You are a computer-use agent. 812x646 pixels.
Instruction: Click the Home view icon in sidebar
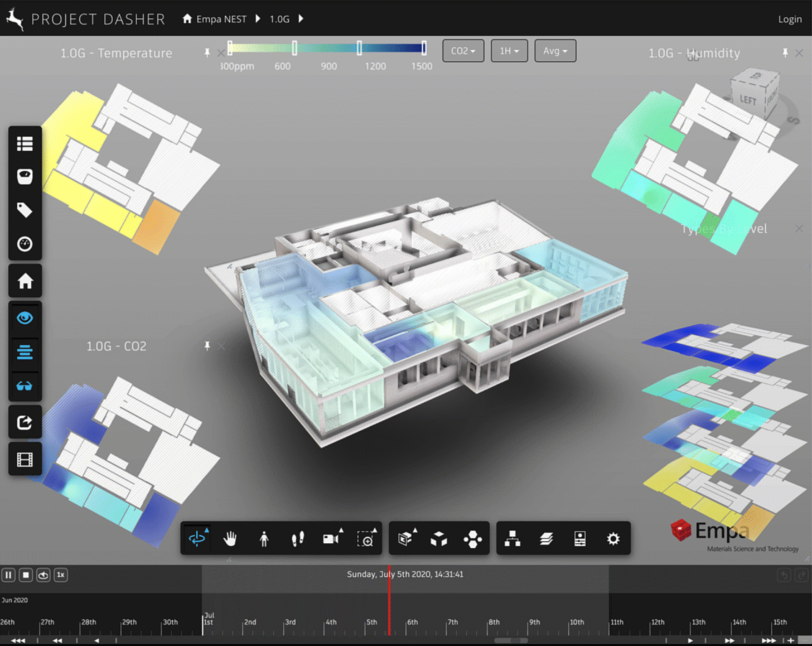pyautogui.click(x=25, y=281)
